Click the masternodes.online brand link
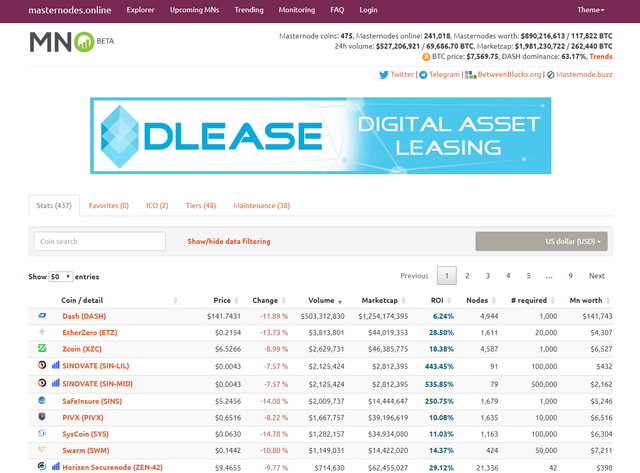This screenshot has width=640, height=473. click(70, 10)
